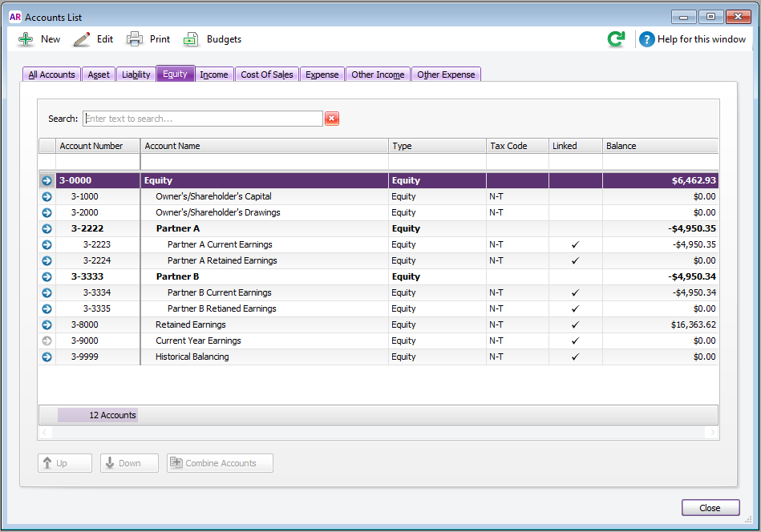Click the Budgets toolbar label
This screenshot has width=761, height=532.
224,39
